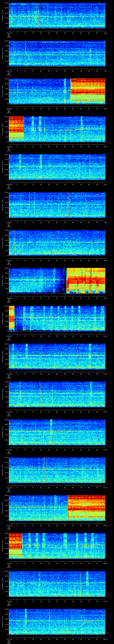Click the 18:00 end label of last spectrogram

pos(105,639)
